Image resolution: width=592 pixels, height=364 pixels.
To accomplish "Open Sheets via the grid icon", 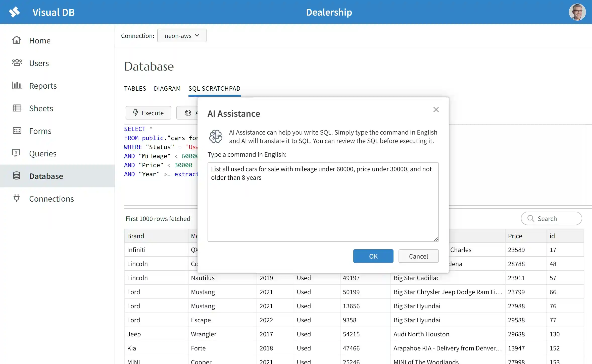I will click(17, 108).
